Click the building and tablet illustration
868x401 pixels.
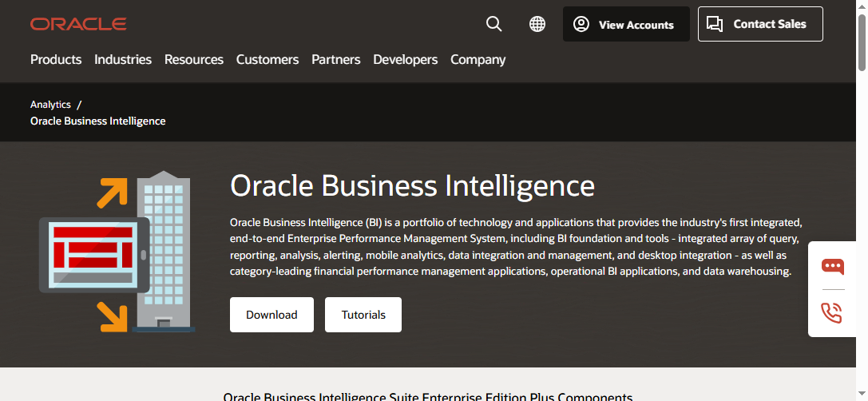click(x=117, y=252)
